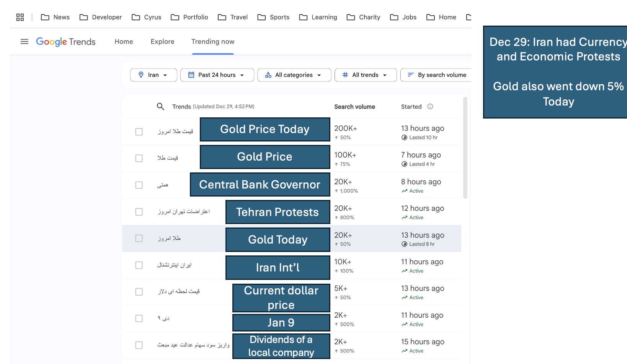Open the Portfolio bookmark folder

(189, 17)
